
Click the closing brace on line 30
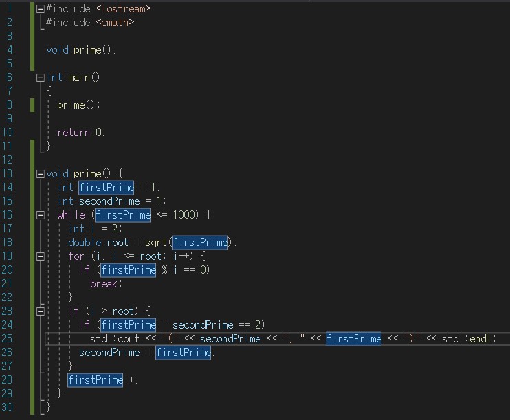(49, 407)
